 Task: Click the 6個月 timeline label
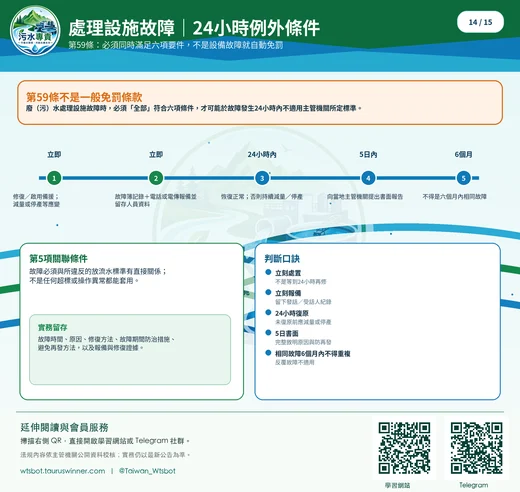[x=463, y=154]
